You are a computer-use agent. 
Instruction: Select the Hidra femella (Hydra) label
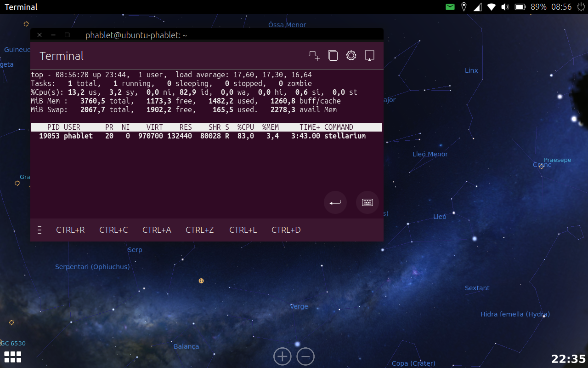click(x=515, y=314)
